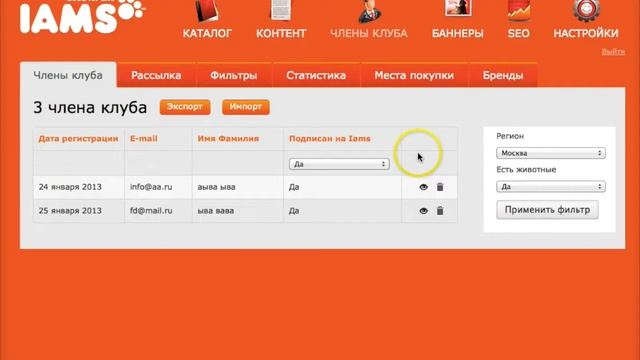Click the Экспорт button
Viewport: 640px width, 360px height.
click(185, 107)
